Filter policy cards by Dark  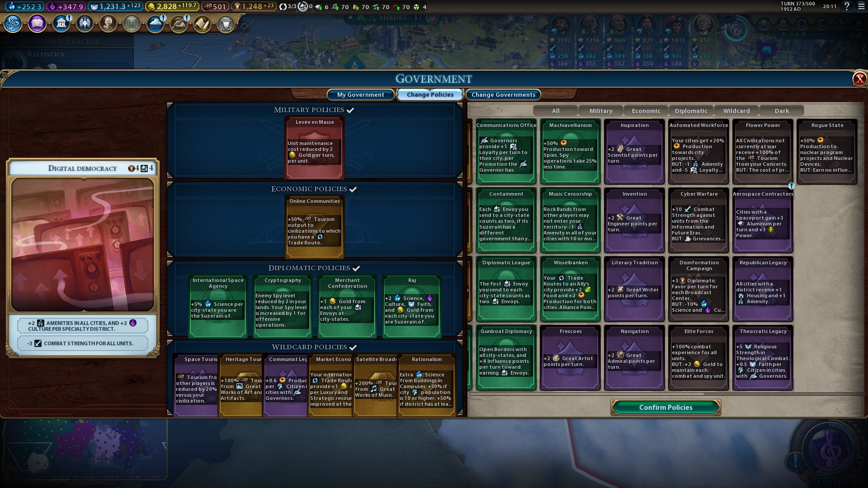tap(781, 111)
